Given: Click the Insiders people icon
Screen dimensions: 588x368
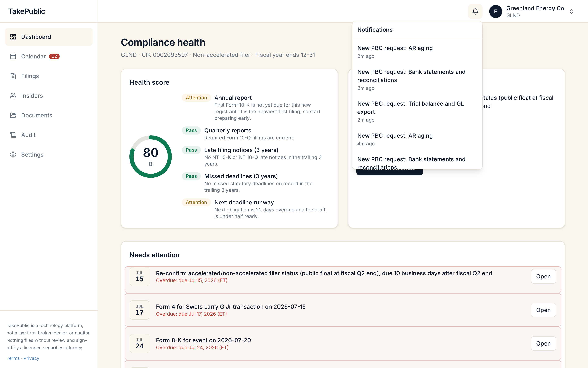Looking at the screenshot, I should click(13, 96).
